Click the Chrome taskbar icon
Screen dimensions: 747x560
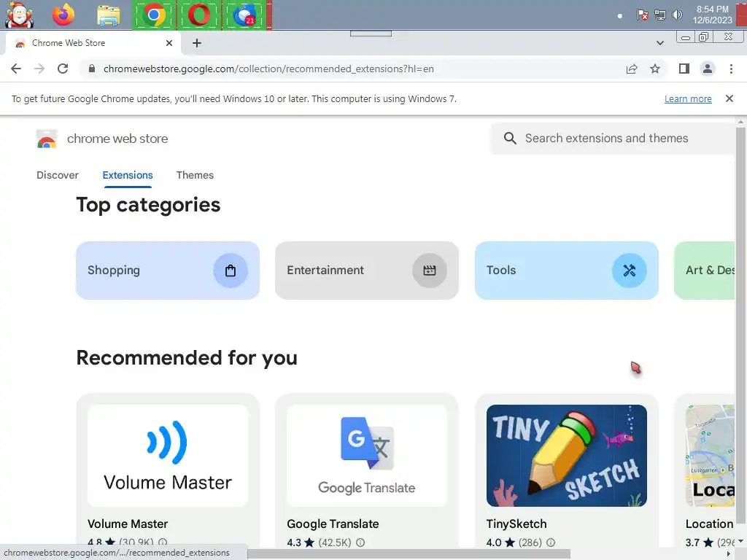click(x=153, y=15)
